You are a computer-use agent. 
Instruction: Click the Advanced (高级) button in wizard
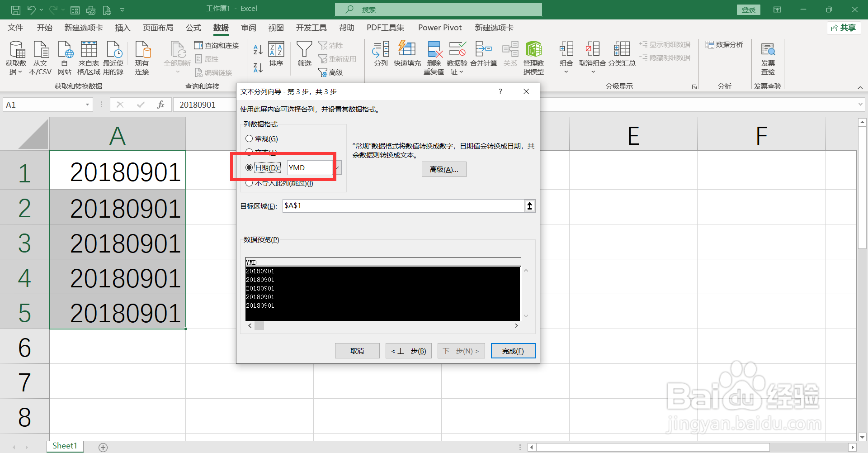pyautogui.click(x=444, y=169)
